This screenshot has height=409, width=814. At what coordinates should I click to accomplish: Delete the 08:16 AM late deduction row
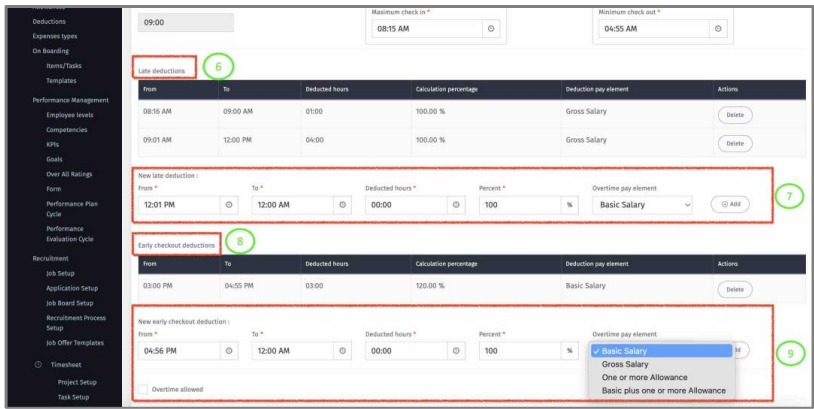coord(734,115)
